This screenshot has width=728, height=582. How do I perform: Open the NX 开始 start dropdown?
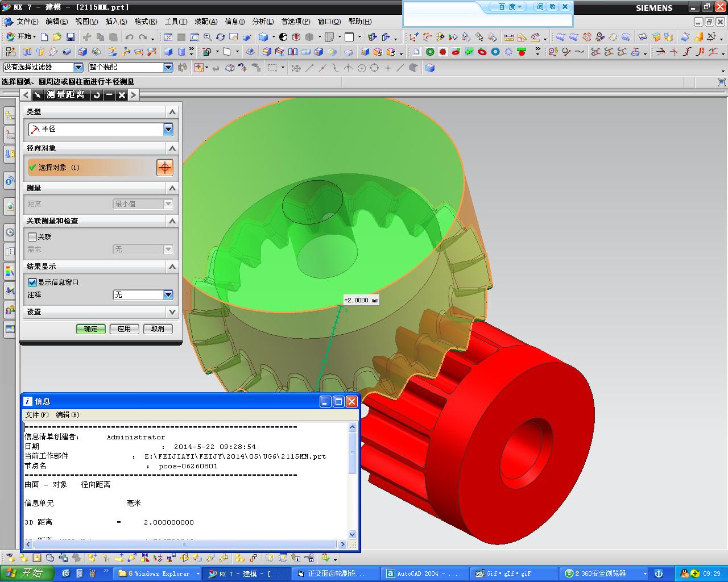[x=20, y=37]
